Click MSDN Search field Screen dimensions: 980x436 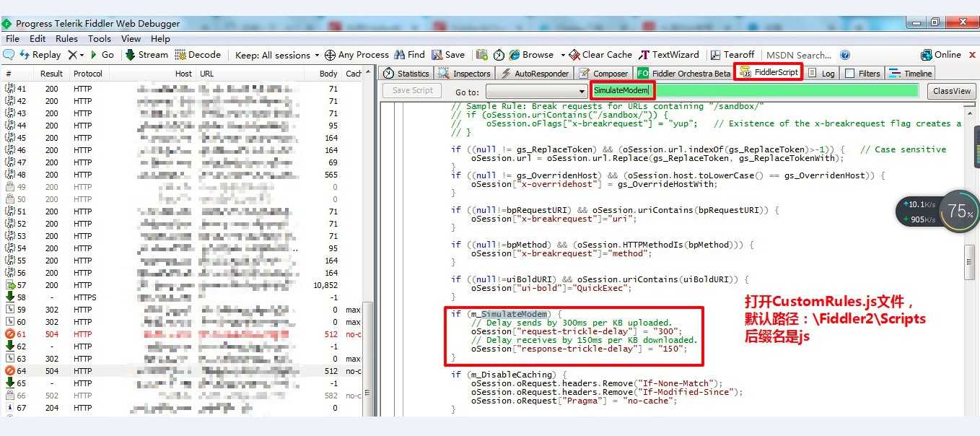(x=799, y=55)
